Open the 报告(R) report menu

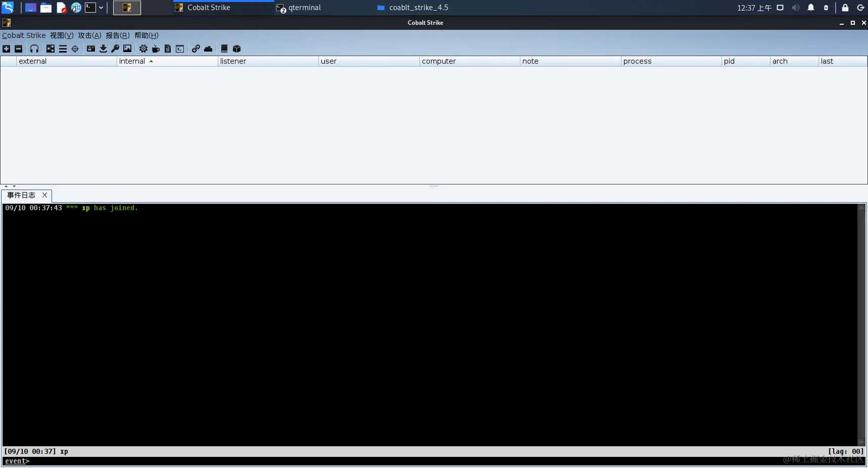pos(118,35)
